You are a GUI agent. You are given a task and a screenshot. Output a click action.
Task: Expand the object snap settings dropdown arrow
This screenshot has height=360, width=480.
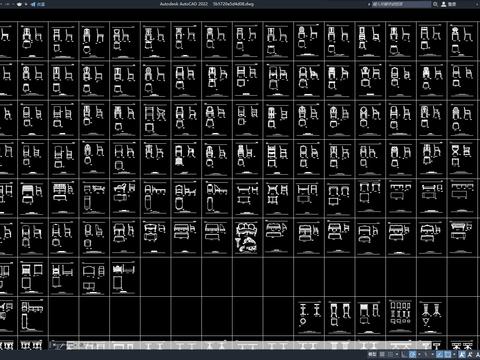454,354
